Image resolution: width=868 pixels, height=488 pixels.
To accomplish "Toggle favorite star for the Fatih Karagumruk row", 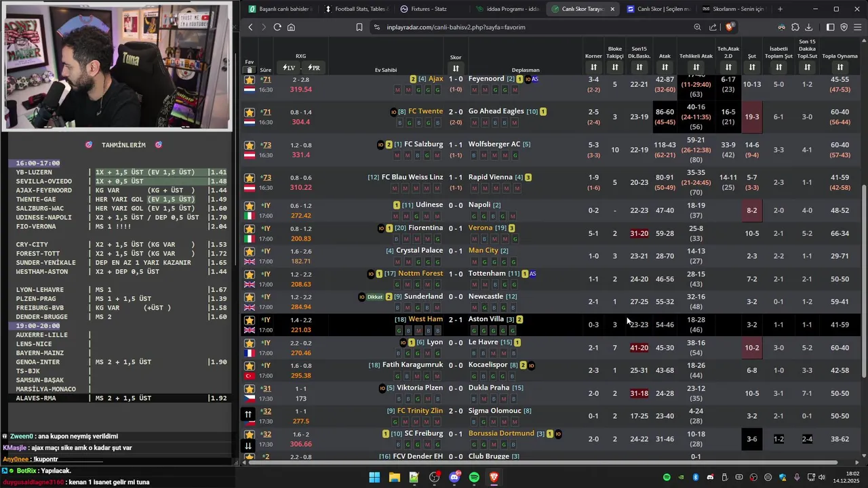I will pyautogui.click(x=250, y=366).
